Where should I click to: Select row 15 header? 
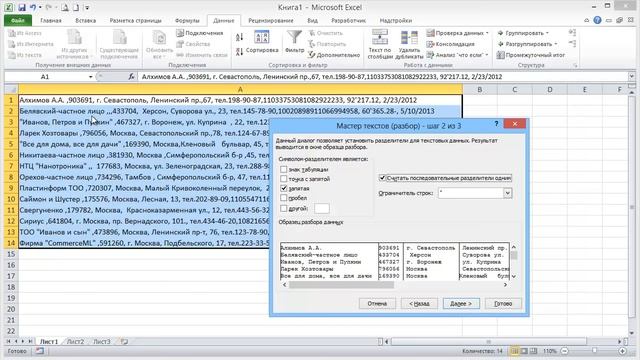tap(11, 254)
